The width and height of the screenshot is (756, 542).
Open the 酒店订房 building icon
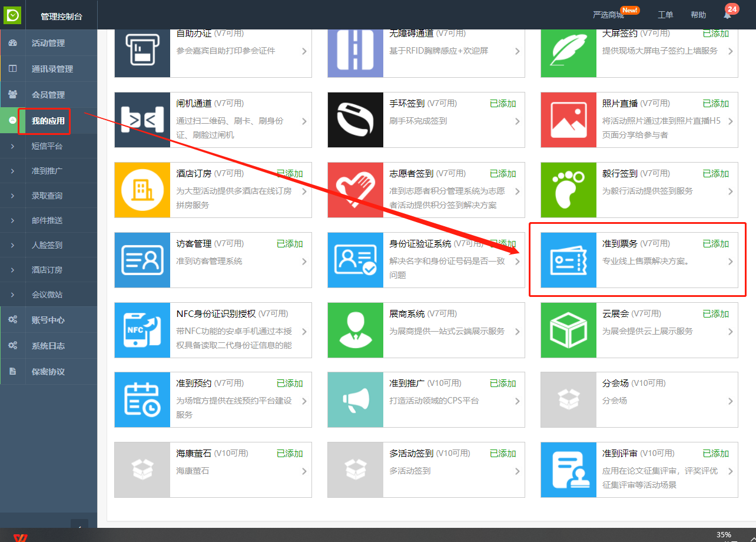coord(142,190)
